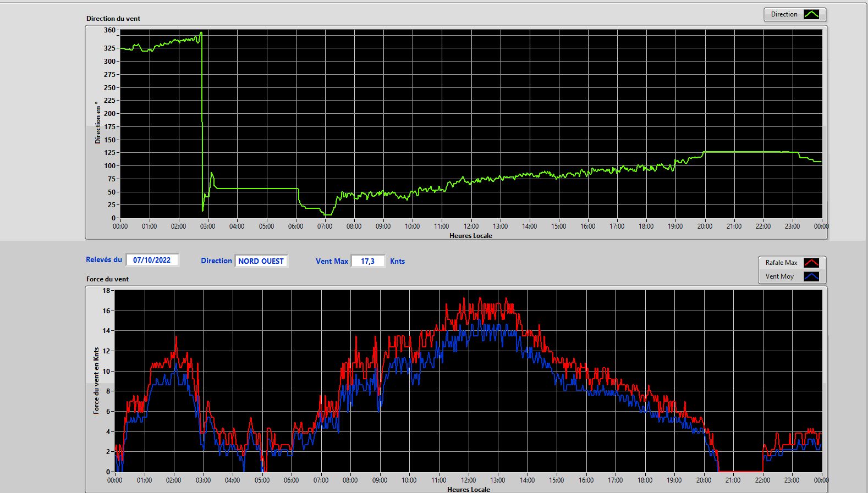This screenshot has width=868, height=493.
Task: Click the Vent Max value 17,3
Action: pyautogui.click(x=367, y=261)
